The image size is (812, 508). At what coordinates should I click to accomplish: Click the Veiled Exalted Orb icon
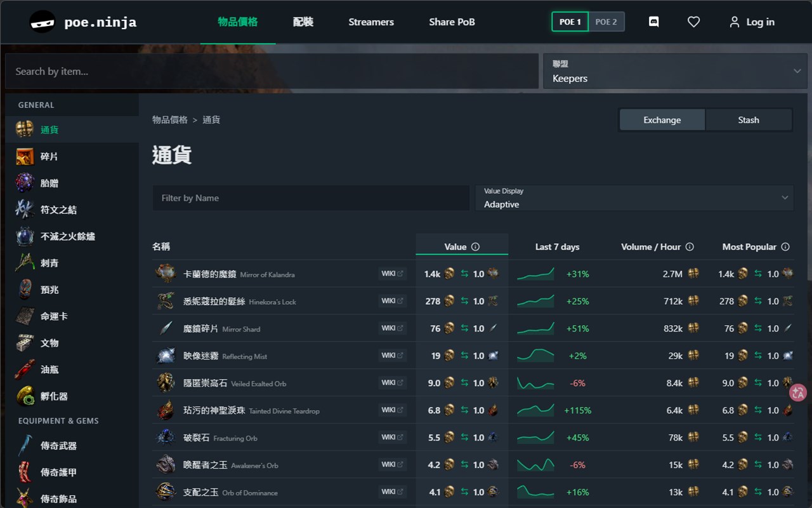166,383
